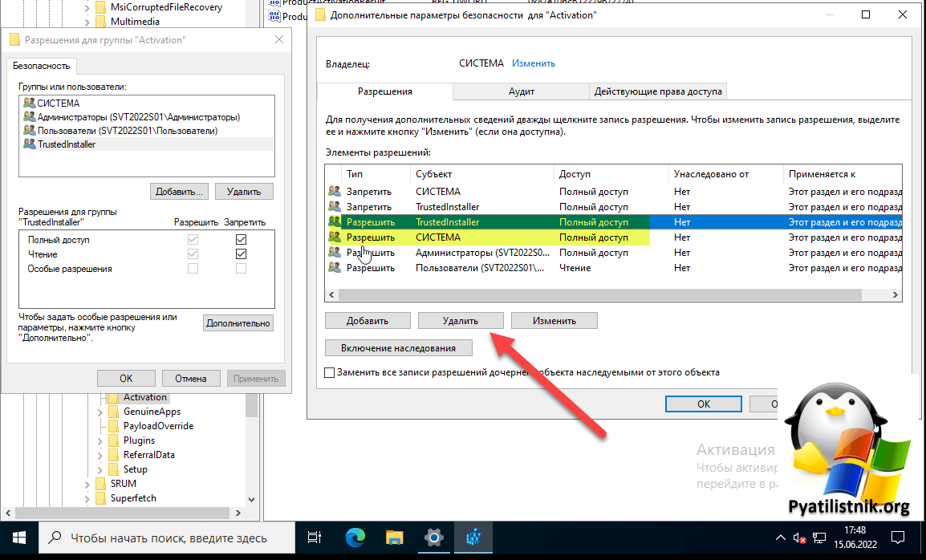Viewport: 926px width, 560px height.
Task: Click the Task View taskbar icon
Action: (x=315, y=538)
